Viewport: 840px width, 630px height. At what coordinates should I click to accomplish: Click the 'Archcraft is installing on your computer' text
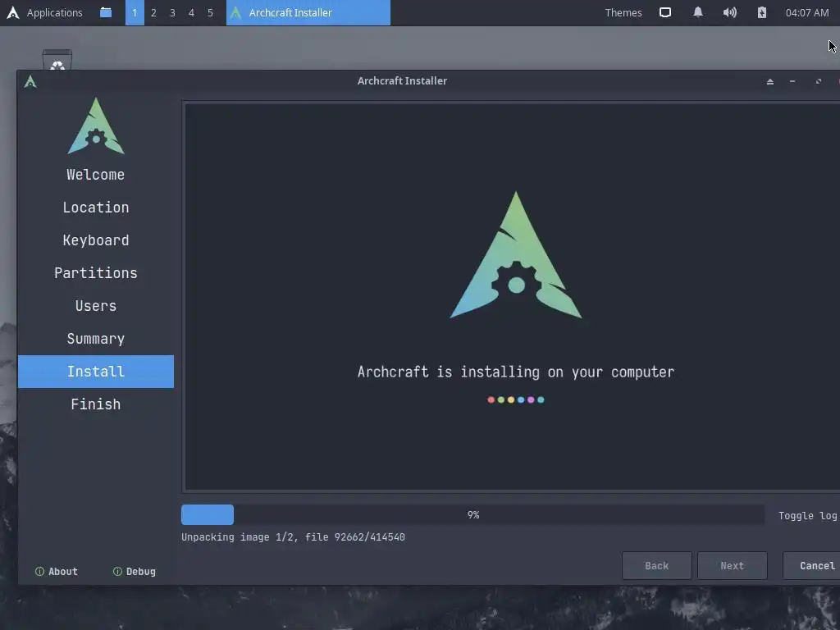pos(516,372)
